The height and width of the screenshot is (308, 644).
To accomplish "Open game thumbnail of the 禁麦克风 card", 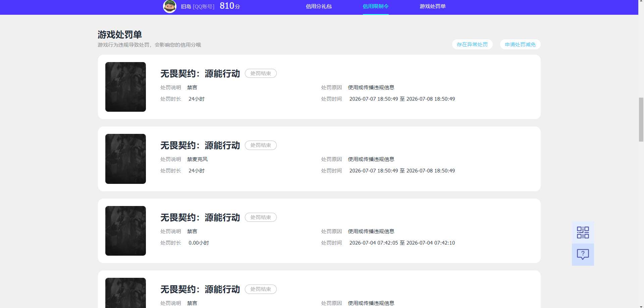I will click(125, 159).
